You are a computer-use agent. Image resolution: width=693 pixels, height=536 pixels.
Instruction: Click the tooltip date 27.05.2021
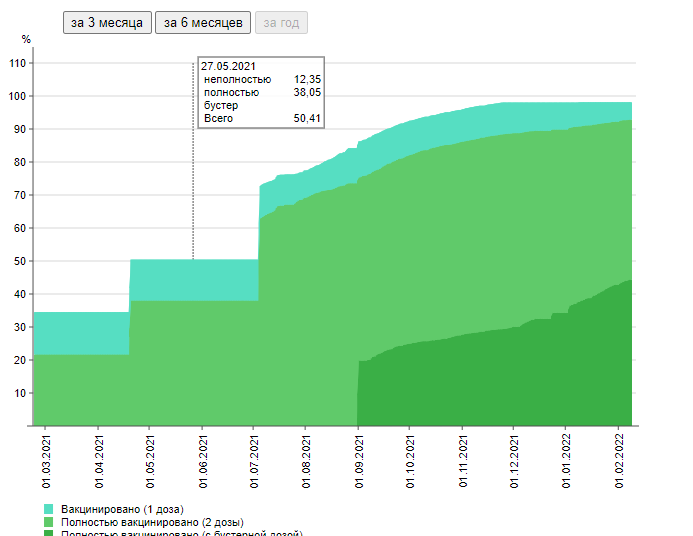click(227, 66)
